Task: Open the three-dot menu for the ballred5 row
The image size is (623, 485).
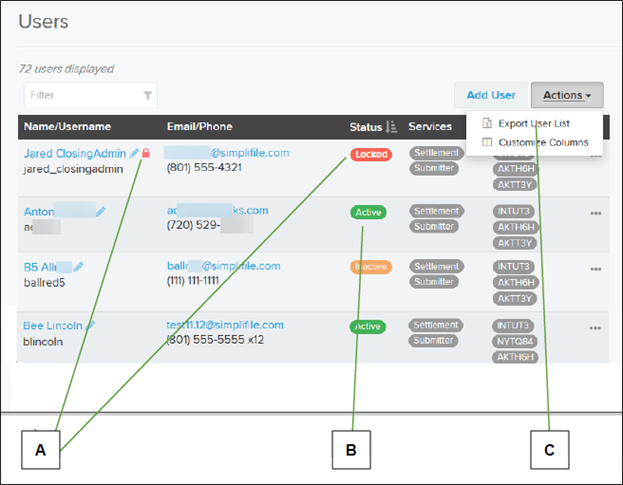Action: click(x=595, y=270)
